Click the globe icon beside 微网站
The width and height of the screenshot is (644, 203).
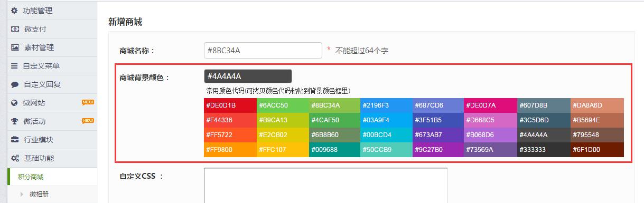pyautogui.click(x=14, y=103)
